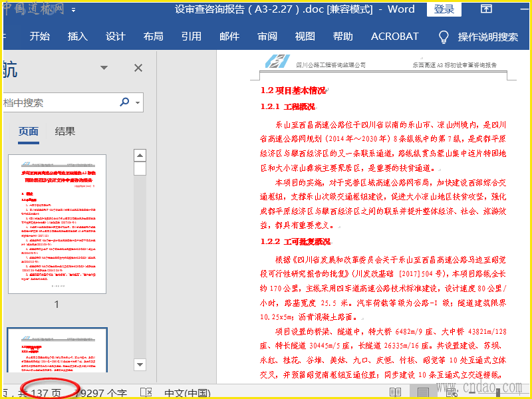Click the lightbulb icon beside 操作说明搜索
This screenshot has height=399, width=532.
[444, 37]
